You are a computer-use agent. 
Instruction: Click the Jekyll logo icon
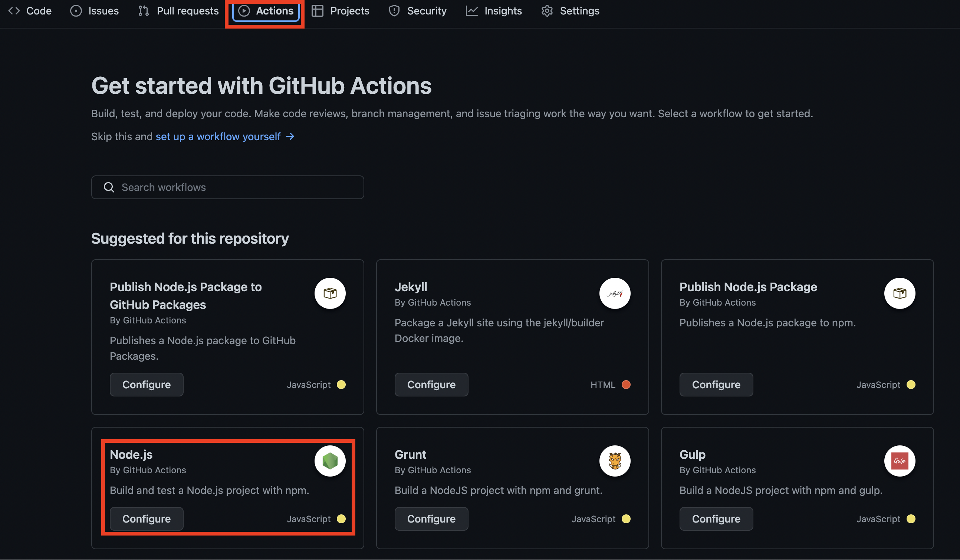[615, 293]
